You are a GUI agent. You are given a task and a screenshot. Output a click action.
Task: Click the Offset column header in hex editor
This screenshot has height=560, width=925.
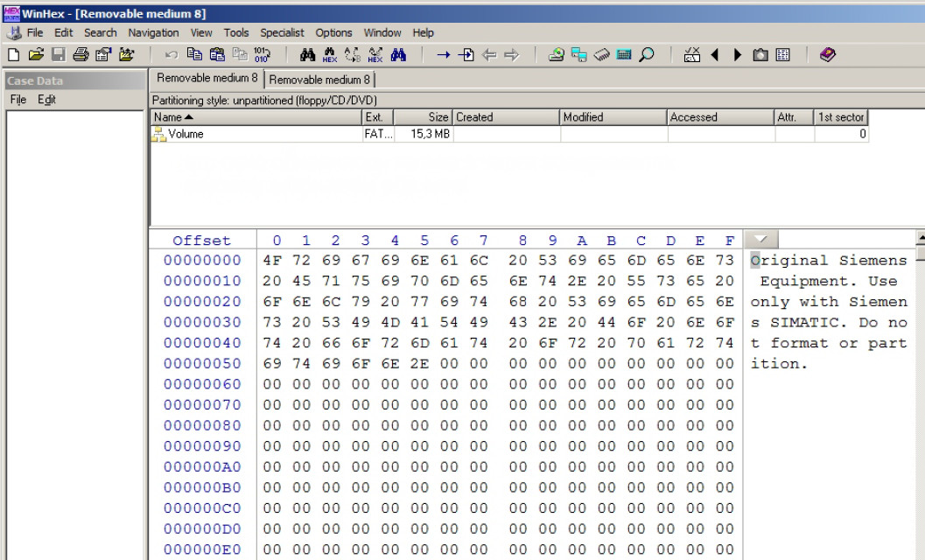[202, 240]
